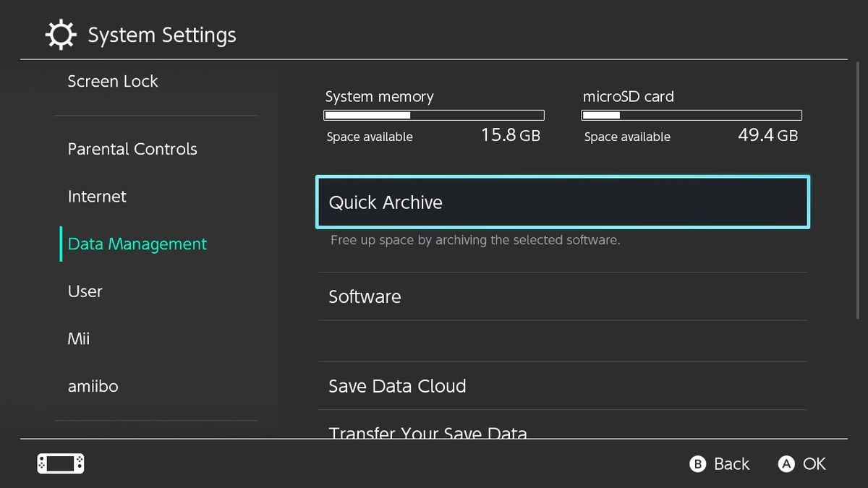Screen dimensions: 868x488
Task: Click the System memory storage gauge
Action: pyautogui.click(x=433, y=115)
